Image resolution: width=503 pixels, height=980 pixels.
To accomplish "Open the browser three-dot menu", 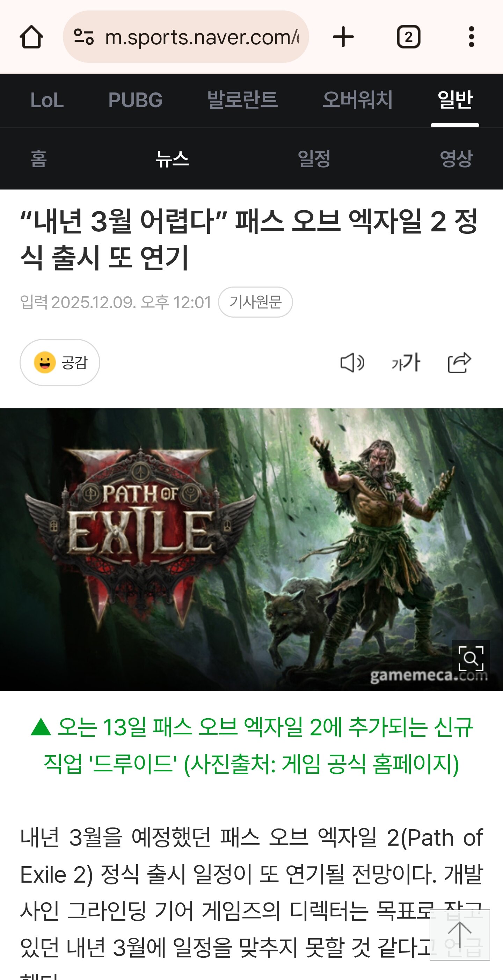I will pos(472,37).
